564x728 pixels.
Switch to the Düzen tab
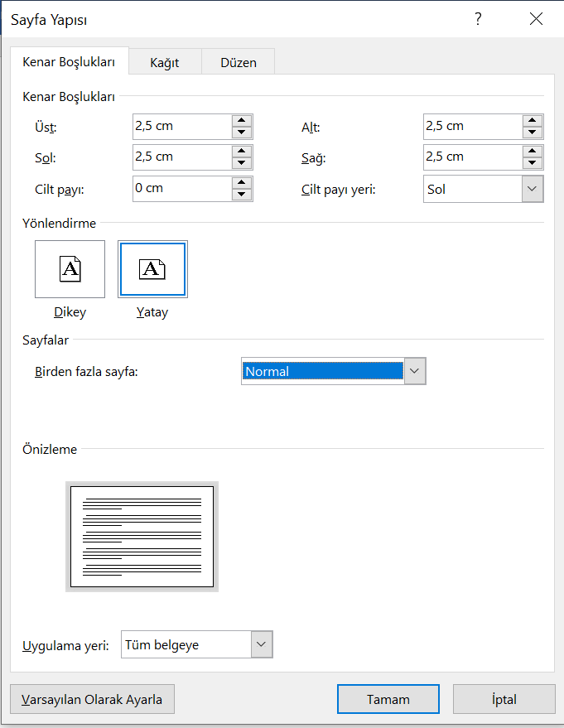(x=238, y=61)
